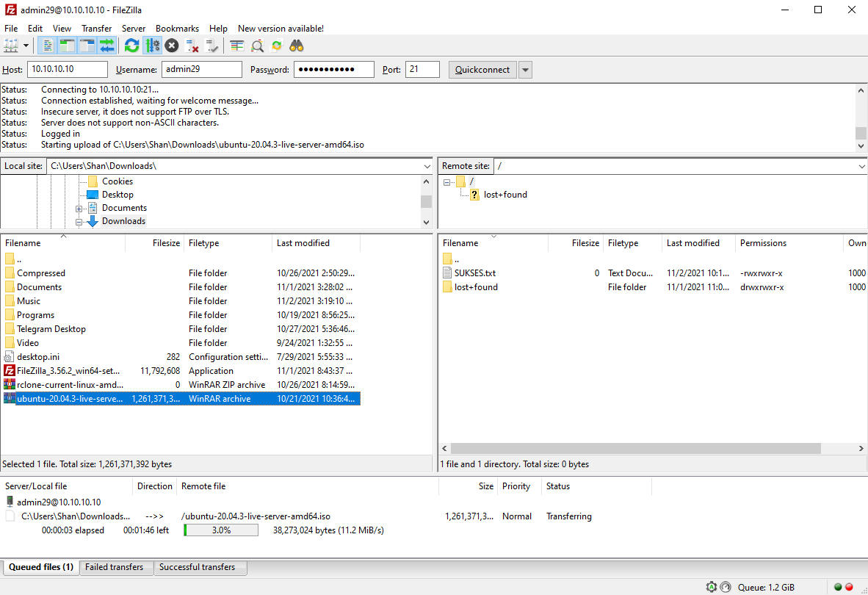Open the Bookmarks menu
The image size is (868, 595).
[x=177, y=28]
